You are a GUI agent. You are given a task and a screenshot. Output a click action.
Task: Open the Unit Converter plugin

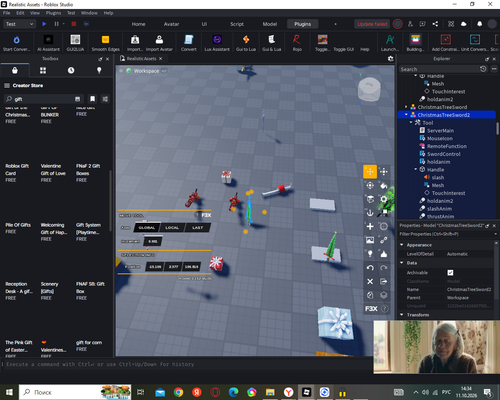tap(475, 42)
